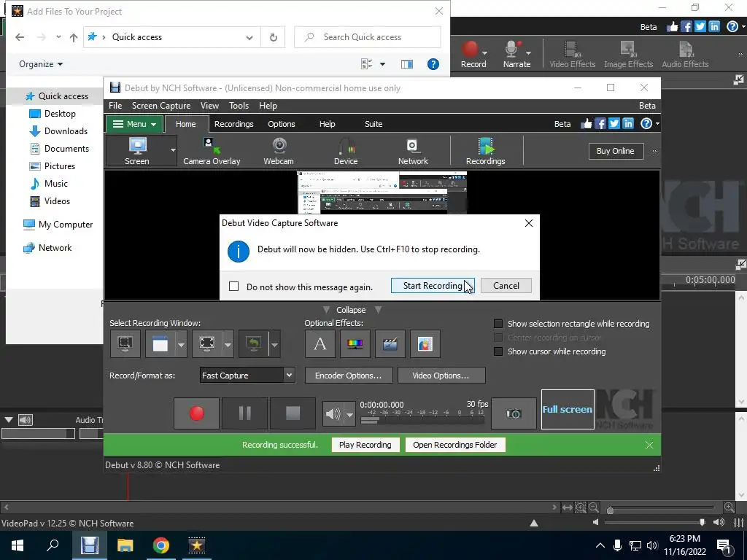This screenshot has height=560, width=747.
Task: Choose the Webcam source icon
Action: [279, 151]
